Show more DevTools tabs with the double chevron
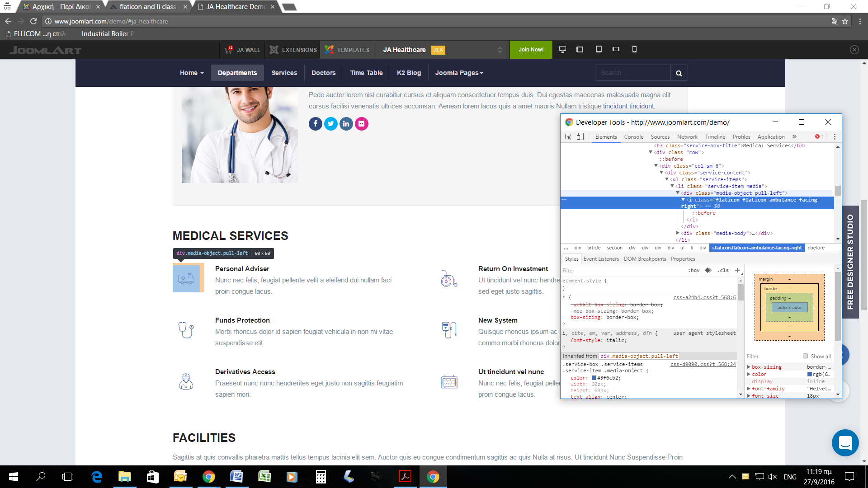The image size is (868, 488). tap(794, 136)
